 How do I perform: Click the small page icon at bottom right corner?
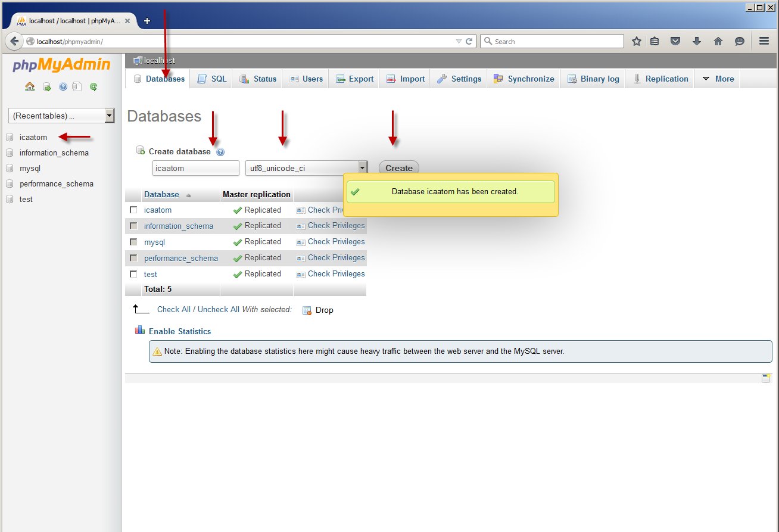(766, 378)
